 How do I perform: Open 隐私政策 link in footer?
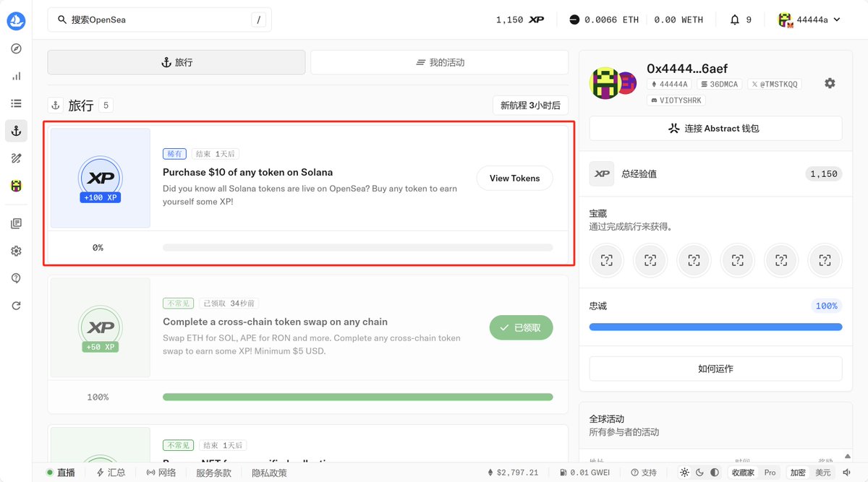(x=269, y=473)
